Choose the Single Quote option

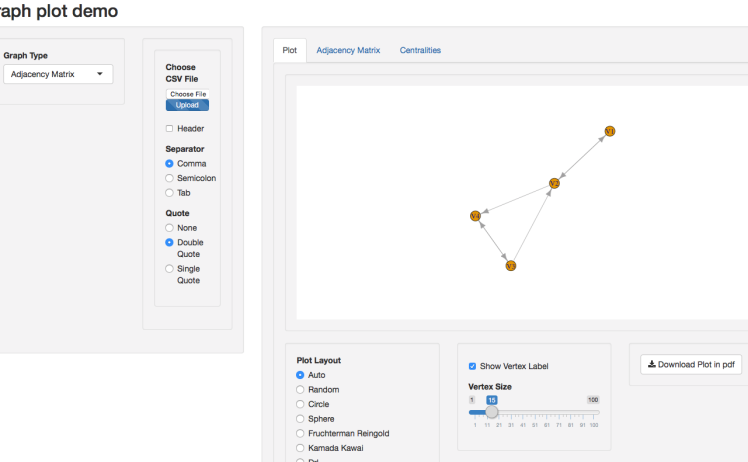coord(170,268)
